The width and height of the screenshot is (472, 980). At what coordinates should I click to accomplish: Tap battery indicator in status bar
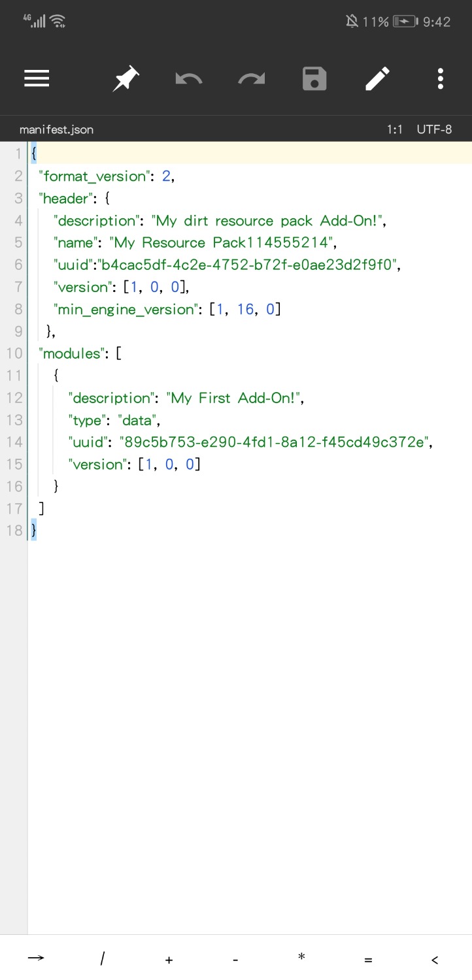(404, 22)
